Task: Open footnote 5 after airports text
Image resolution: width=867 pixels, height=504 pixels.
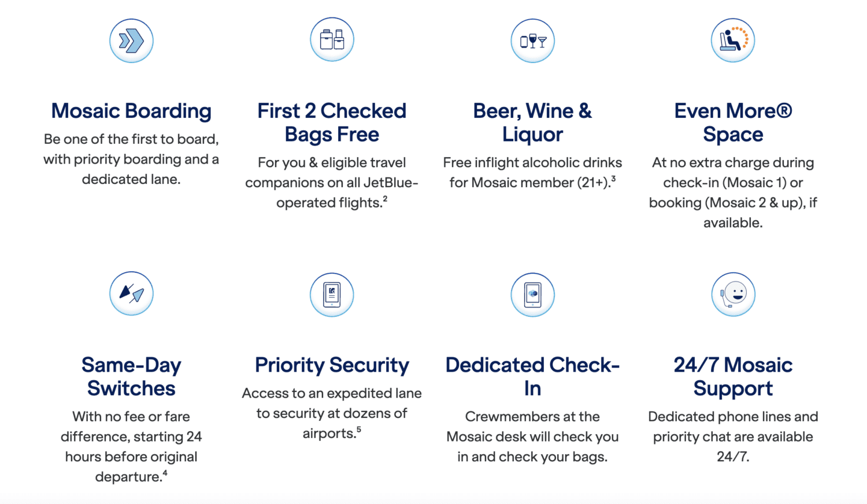Action: [358, 429]
